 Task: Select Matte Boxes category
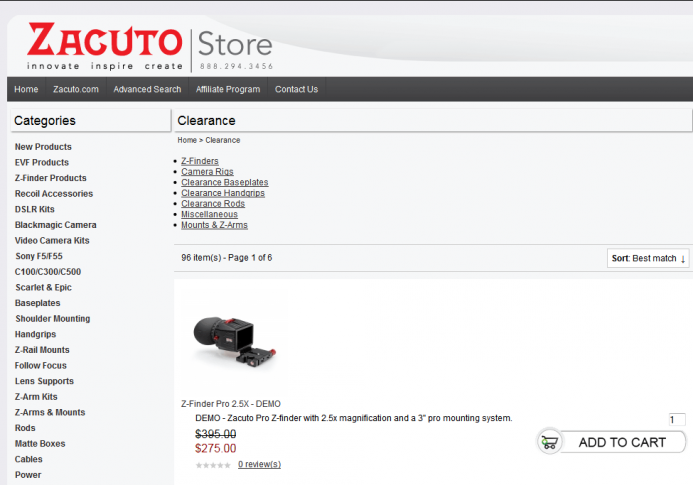point(40,443)
